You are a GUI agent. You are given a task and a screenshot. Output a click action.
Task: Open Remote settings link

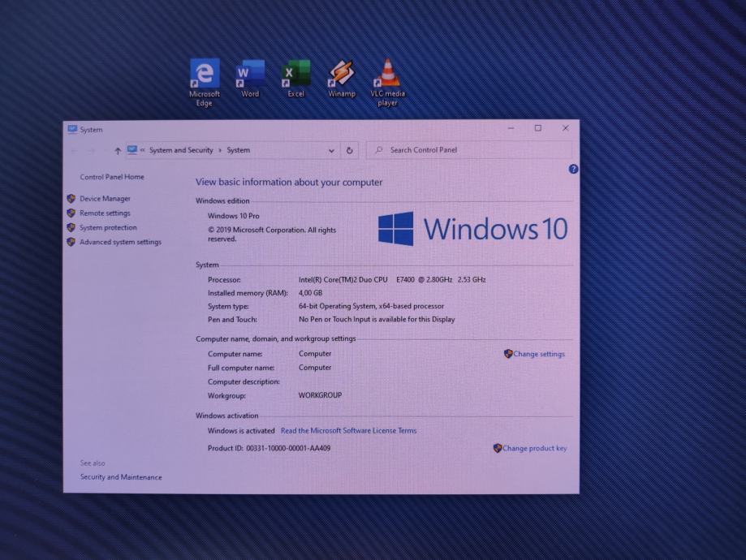click(106, 213)
